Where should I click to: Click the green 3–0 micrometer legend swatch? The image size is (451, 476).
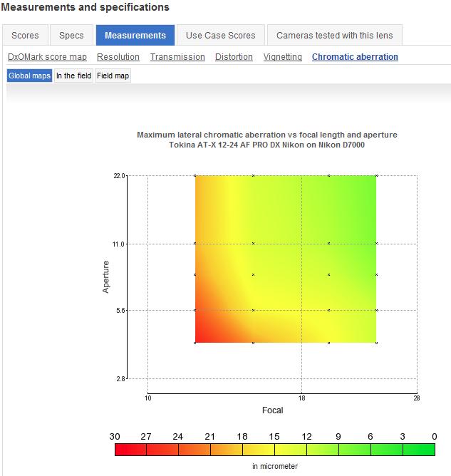(x=419, y=450)
